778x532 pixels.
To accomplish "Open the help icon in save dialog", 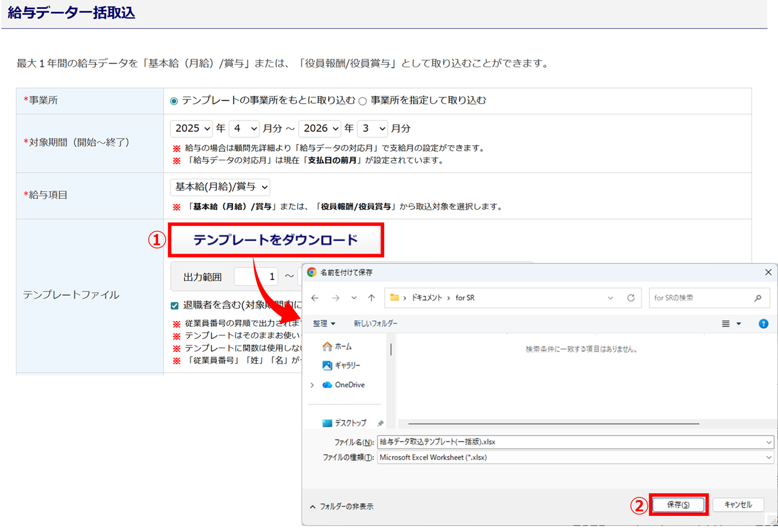I will coord(764,324).
